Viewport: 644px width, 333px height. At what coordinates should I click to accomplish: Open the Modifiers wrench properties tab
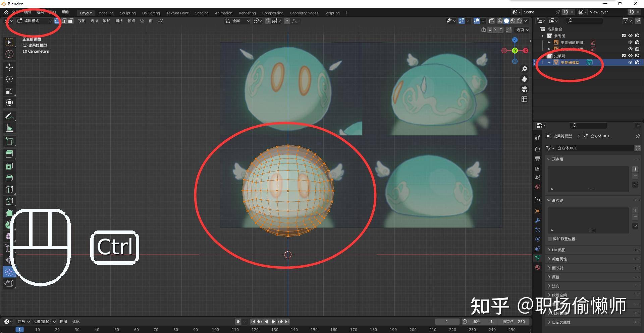[538, 220]
